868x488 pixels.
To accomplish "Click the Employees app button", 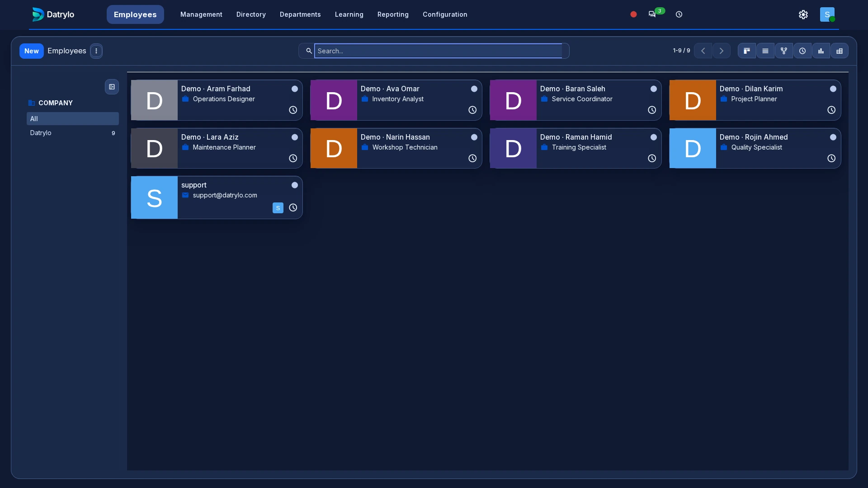I will [x=135, y=14].
